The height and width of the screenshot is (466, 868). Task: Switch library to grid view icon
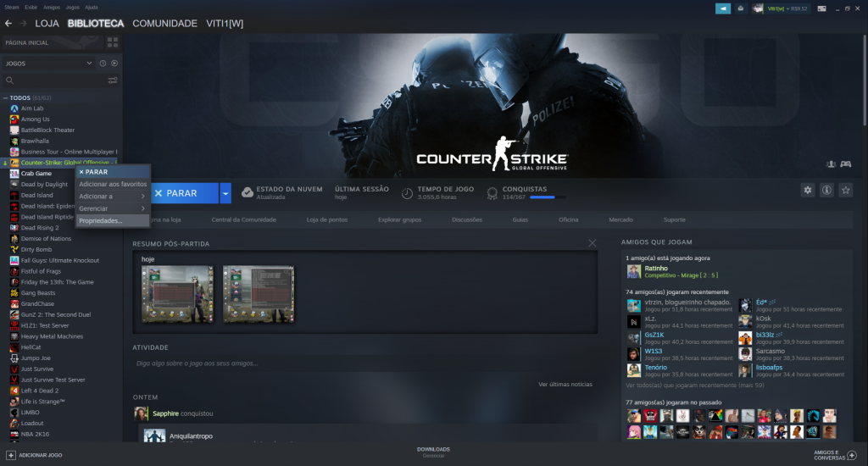113,42
